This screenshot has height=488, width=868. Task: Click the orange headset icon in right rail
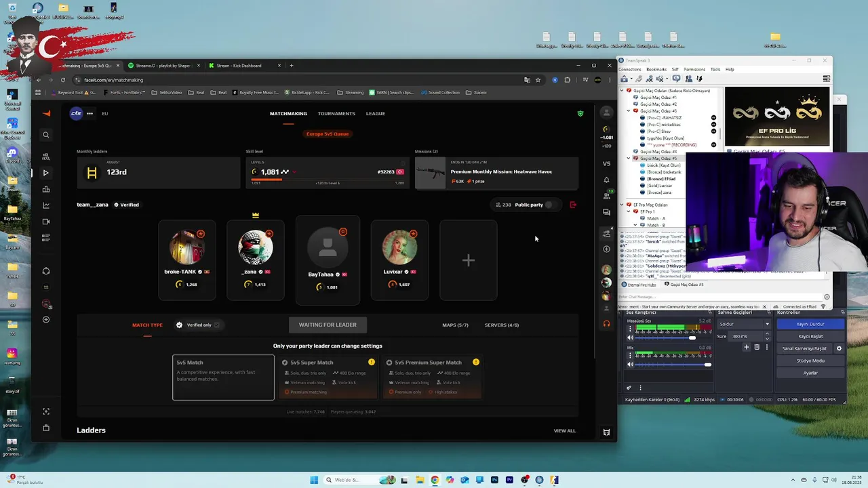tap(606, 323)
